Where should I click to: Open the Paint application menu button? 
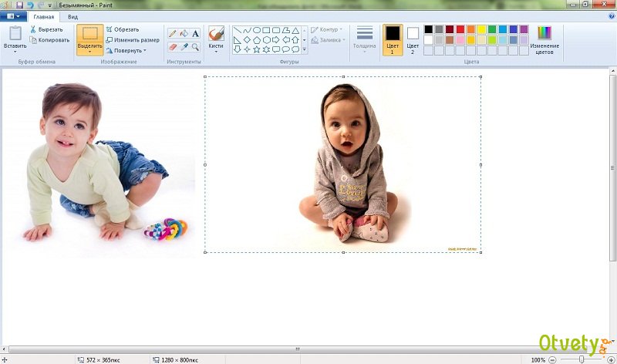coord(12,15)
